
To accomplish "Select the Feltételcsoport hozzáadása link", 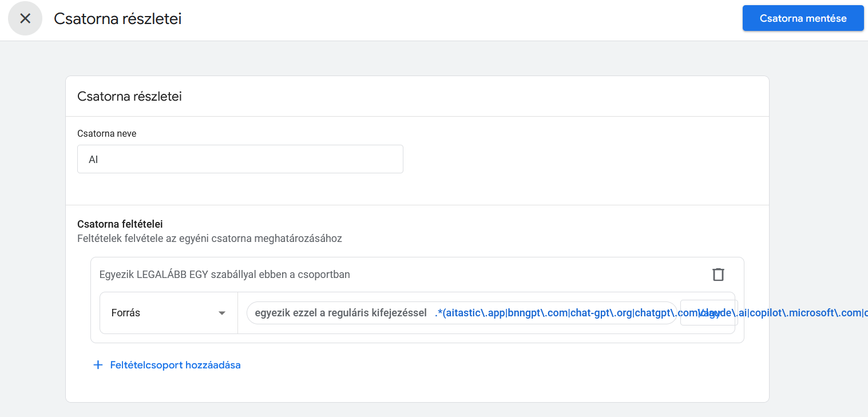I will 175,365.
